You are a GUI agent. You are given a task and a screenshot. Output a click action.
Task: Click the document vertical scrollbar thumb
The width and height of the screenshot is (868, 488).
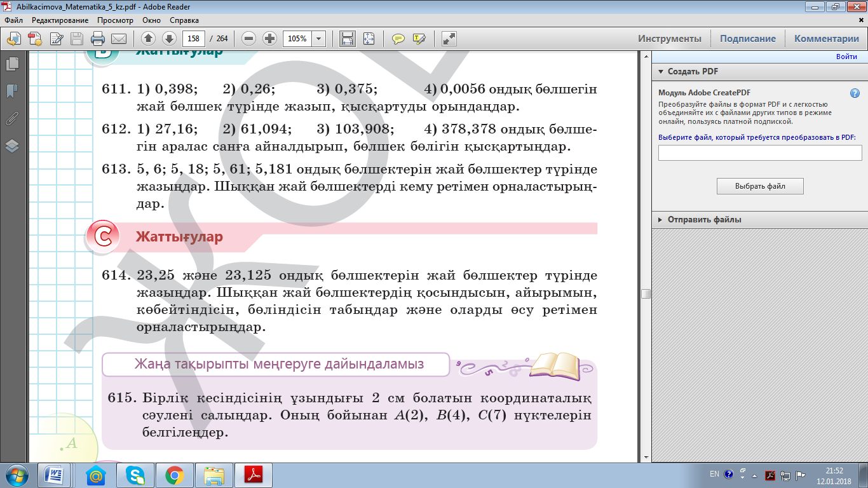point(646,294)
